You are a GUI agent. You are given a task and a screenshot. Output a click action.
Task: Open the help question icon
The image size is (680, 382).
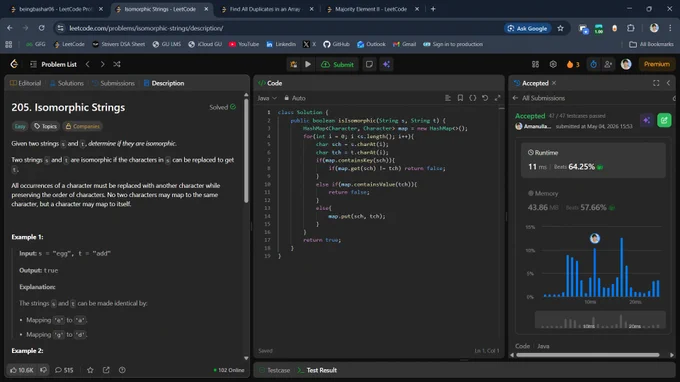pyautogui.click(x=122, y=370)
